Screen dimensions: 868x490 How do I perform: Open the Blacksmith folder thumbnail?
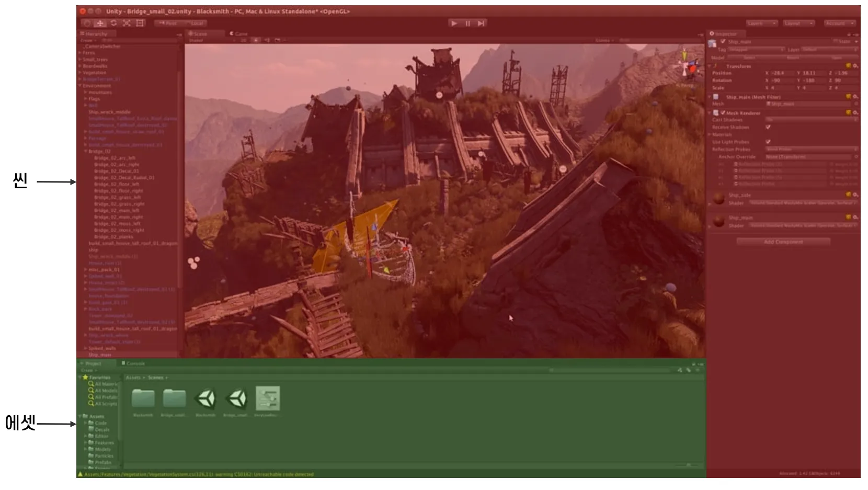click(x=143, y=398)
